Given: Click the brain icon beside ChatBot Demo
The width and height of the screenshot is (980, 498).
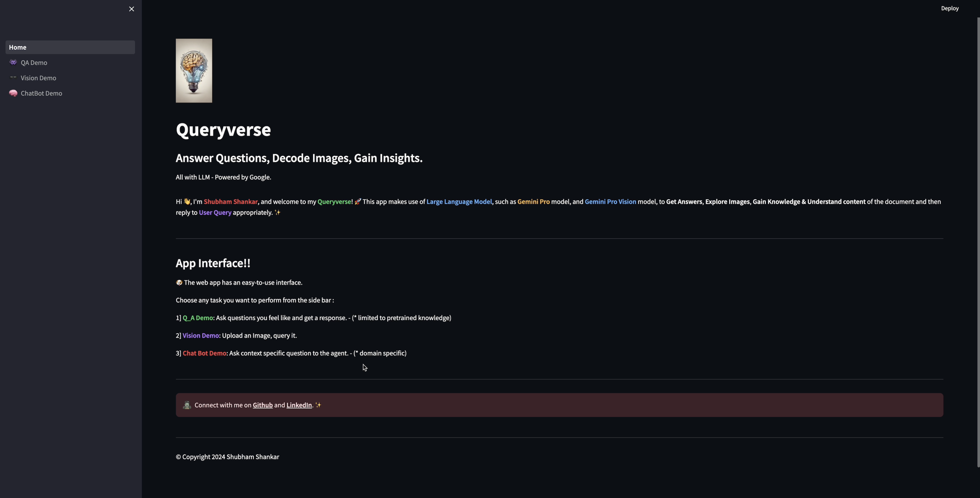Looking at the screenshot, I should 13,93.
